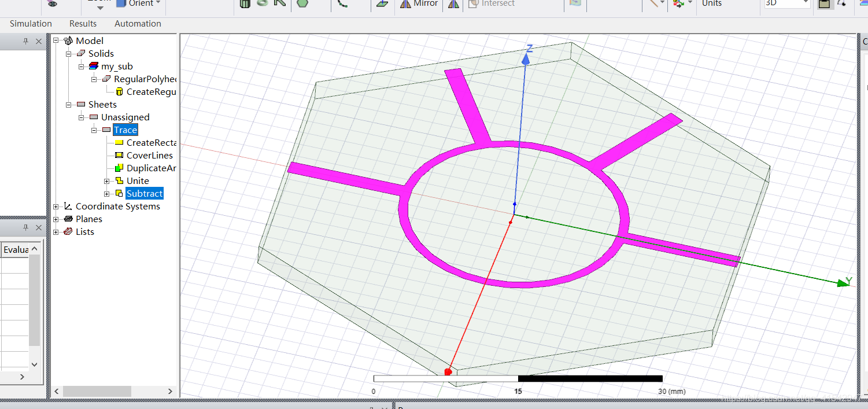Pin the lower left properties panel
Viewport: 868px width, 409px height.
coord(25,227)
